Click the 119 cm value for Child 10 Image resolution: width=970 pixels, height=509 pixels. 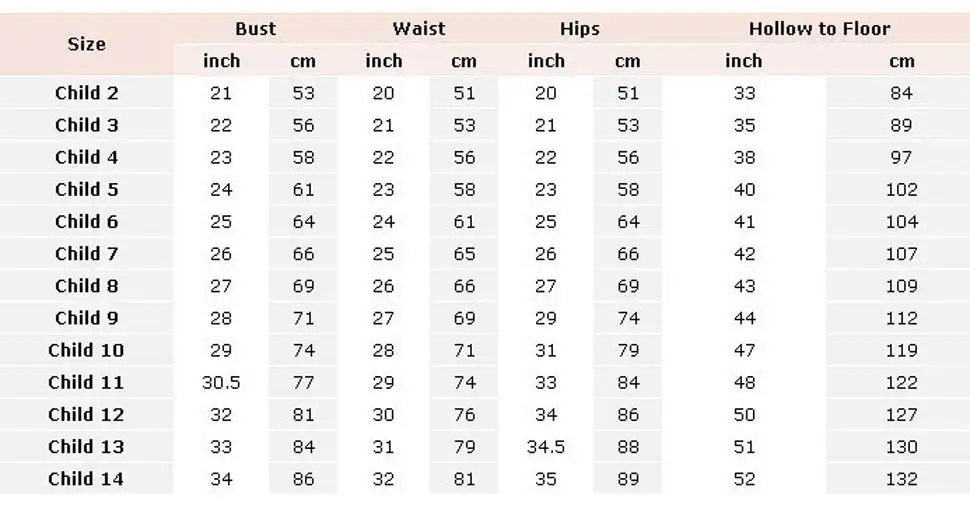901,351
